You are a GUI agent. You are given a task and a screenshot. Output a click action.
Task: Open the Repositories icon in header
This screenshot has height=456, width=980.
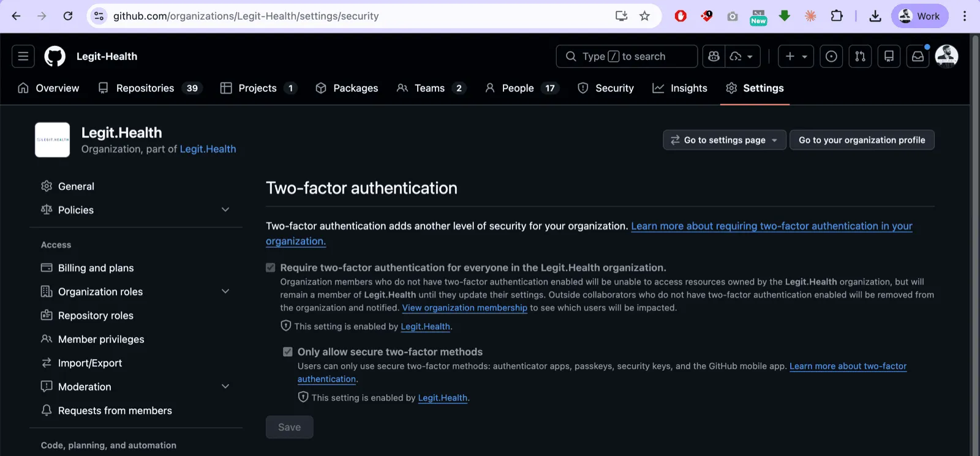pos(889,56)
